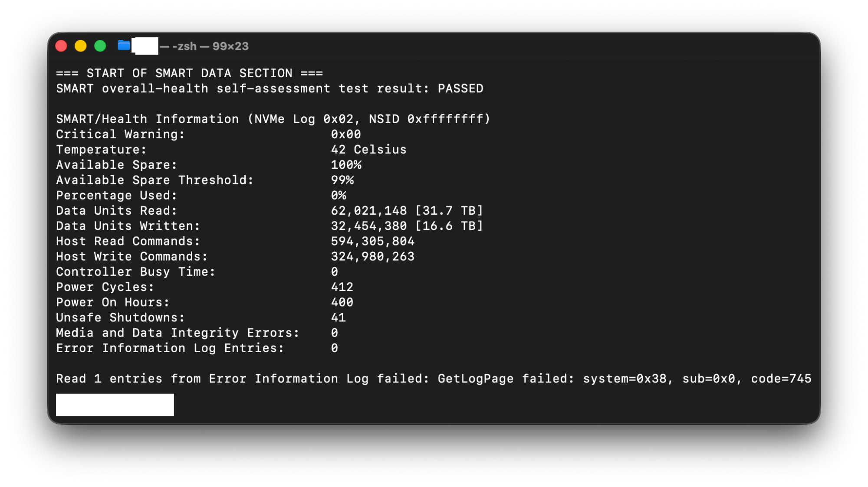This screenshot has width=868, height=487.
Task: Click the NVMe Log 0x02 header line
Action: 273,118
